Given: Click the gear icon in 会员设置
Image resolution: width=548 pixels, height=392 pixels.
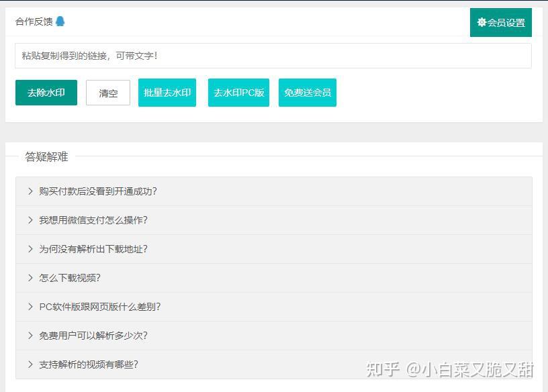Looking at the screenshot, I should point(482,22).
